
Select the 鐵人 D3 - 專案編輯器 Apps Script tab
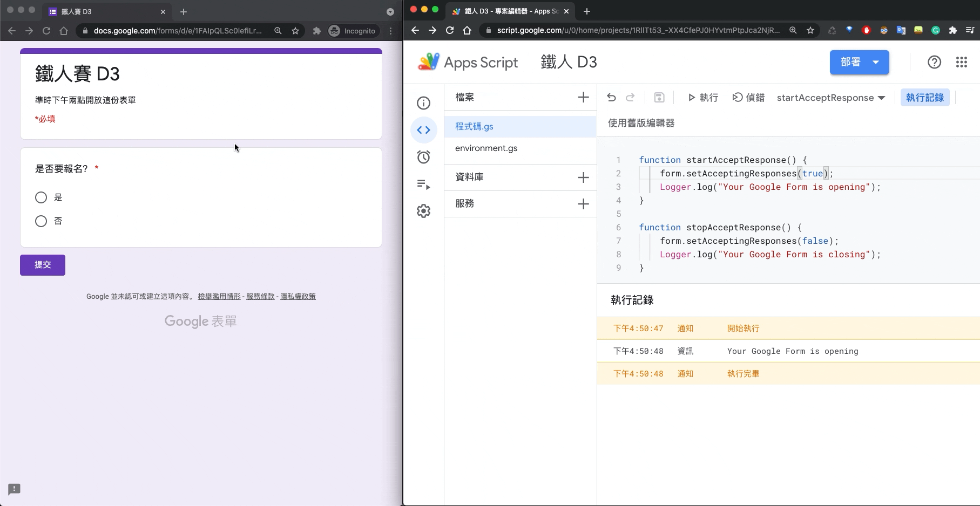tap(510, 11)
